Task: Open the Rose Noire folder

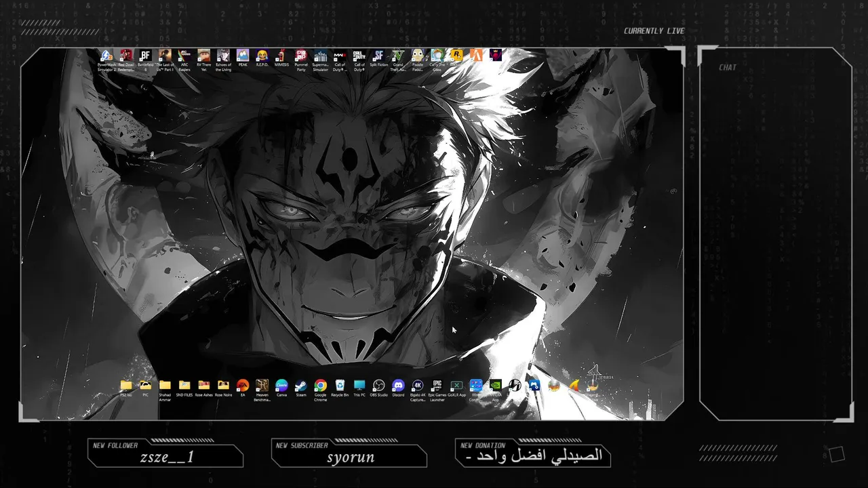Action: click(223, 388)
